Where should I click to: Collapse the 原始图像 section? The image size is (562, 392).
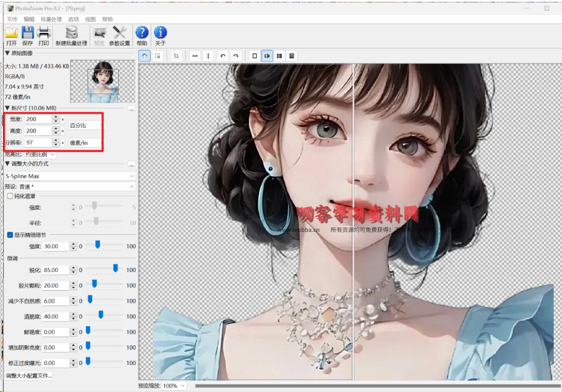tap(7, 53)
